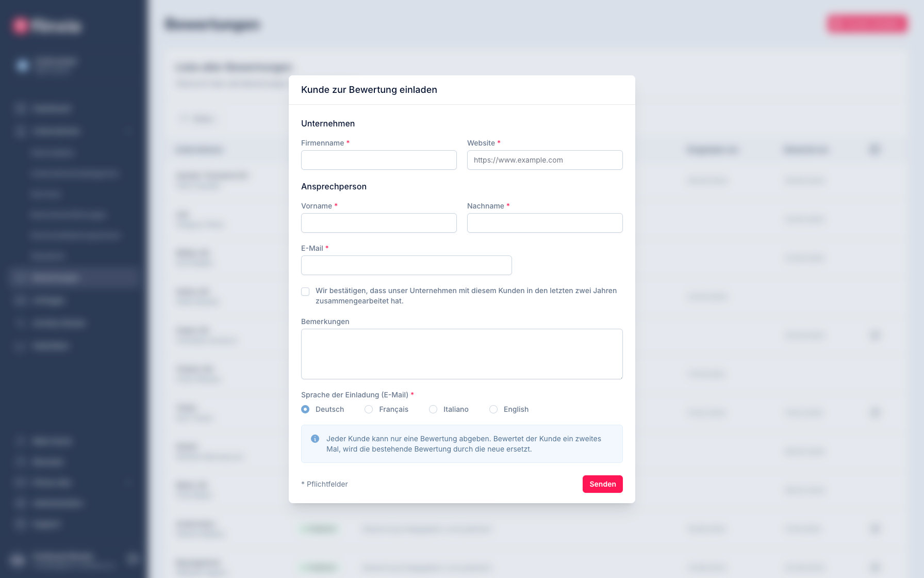
Task: Choose Français as invitation language
Action: point(369,409)
